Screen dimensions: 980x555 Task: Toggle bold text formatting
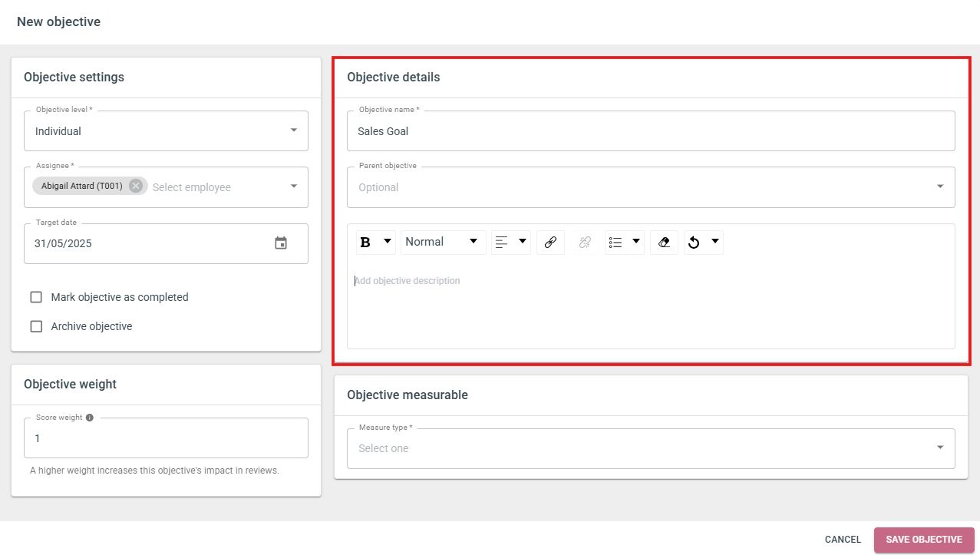[365, 243]
